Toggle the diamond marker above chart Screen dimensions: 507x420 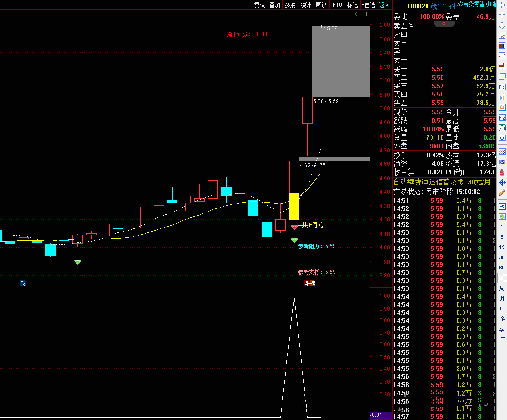coord(357,14)
